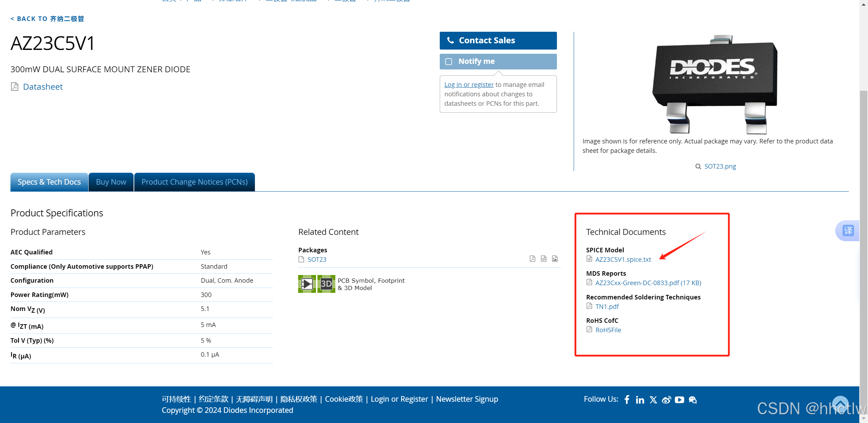Image resolution: width=868 pixels, height=423 pixels.
Task: Open Cookie政策 footer link
Action: [x=344, y=399]
